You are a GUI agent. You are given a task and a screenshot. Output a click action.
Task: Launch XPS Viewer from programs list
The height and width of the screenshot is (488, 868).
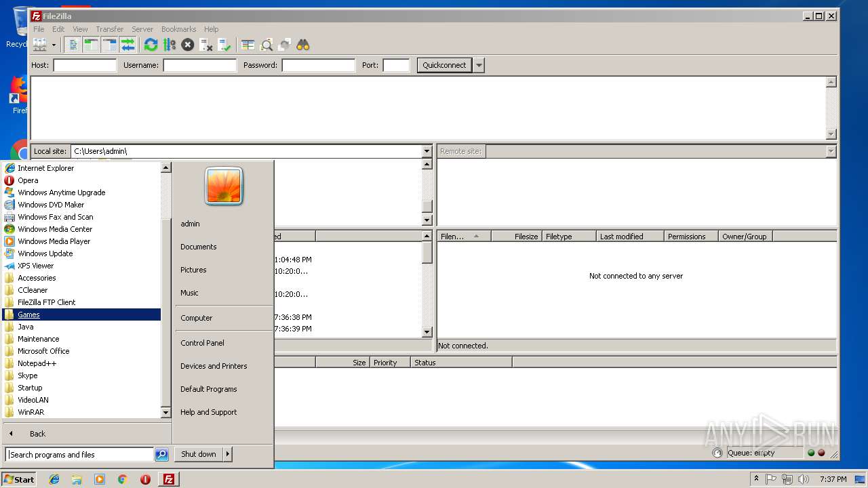pyautogui.click(x=82, y=266)
